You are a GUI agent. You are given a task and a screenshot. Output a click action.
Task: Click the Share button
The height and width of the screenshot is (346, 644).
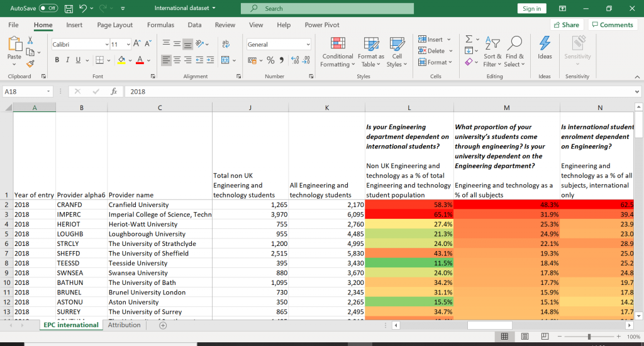(567, 25)
